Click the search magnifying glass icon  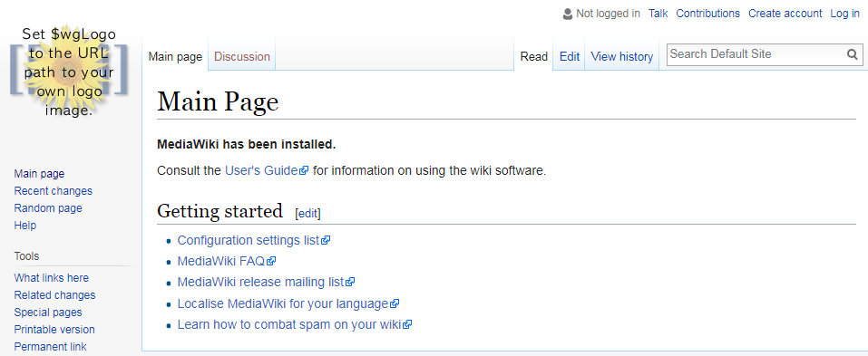tap(852, 54)
